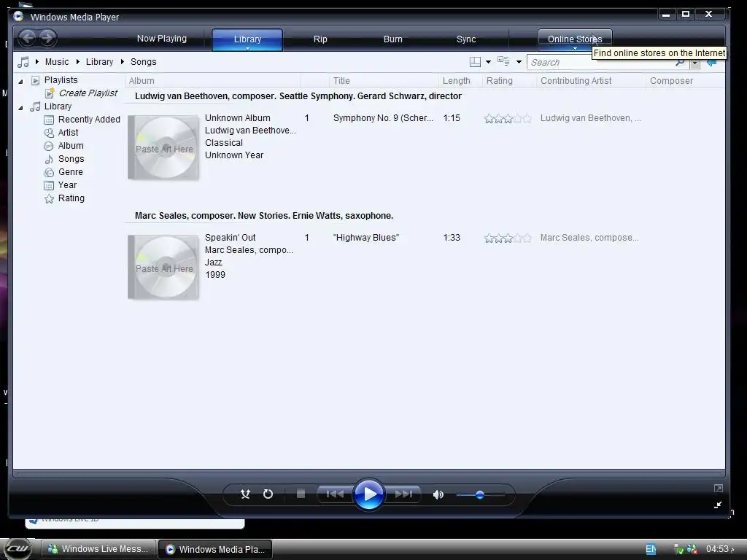The height and width of the screenshot is (560, 747).
Task: Set volume using the volume slider
Action: click(x=480, y=495)
